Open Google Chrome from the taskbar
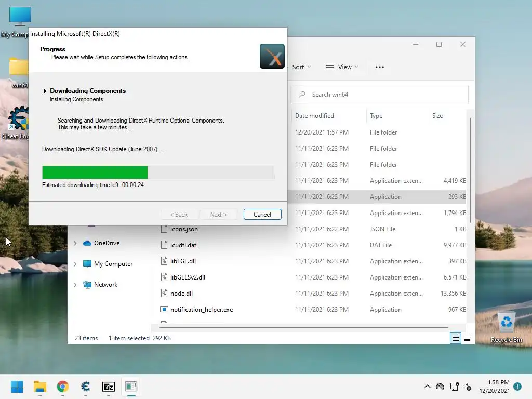Viewport: 532px width, 399px height. (x=63, y=387)
